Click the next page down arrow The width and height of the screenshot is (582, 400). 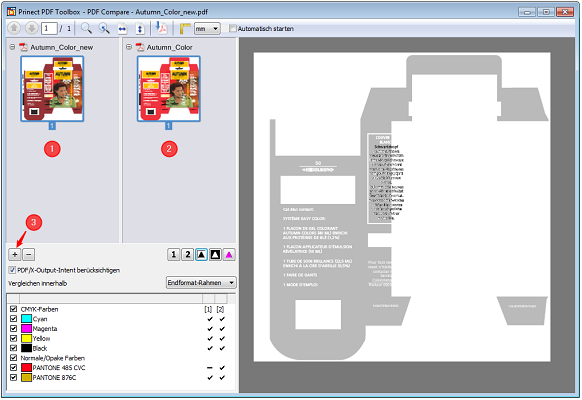pyautogui.click(x=32, y=28)
